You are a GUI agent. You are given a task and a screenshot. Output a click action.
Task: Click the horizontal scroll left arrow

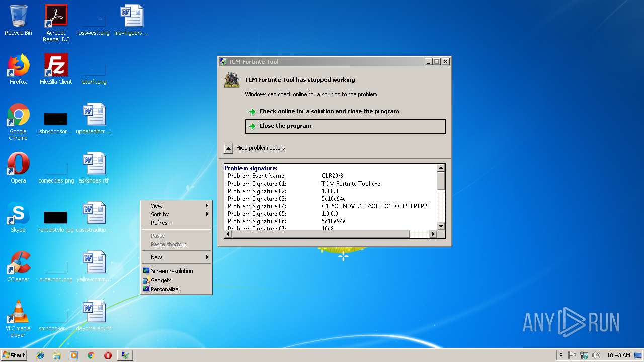228,234
